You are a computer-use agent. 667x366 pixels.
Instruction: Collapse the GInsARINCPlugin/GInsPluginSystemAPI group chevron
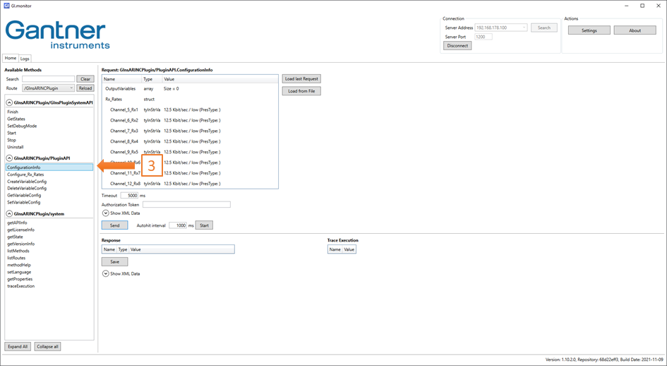tap(9, 103)
